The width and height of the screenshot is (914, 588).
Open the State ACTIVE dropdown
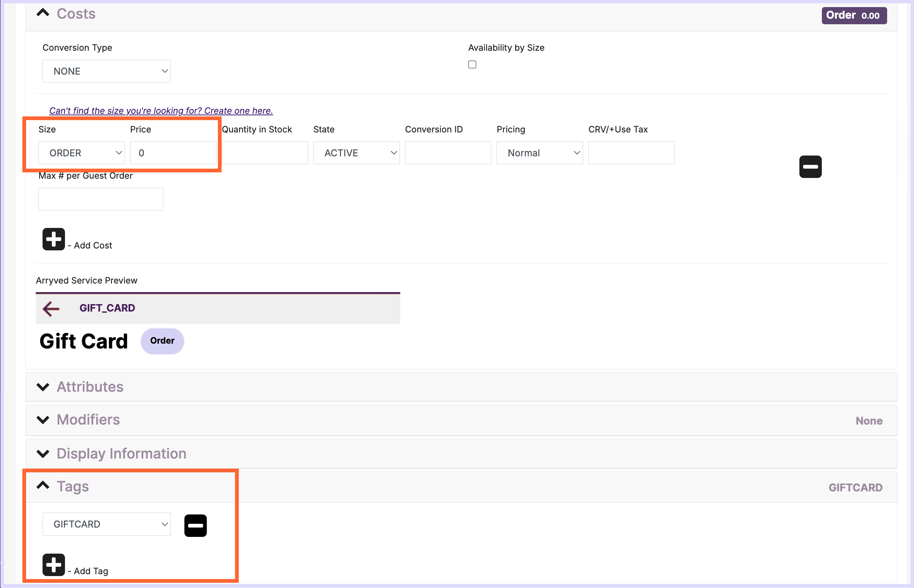pyautogui.click(x=356, y=153)
